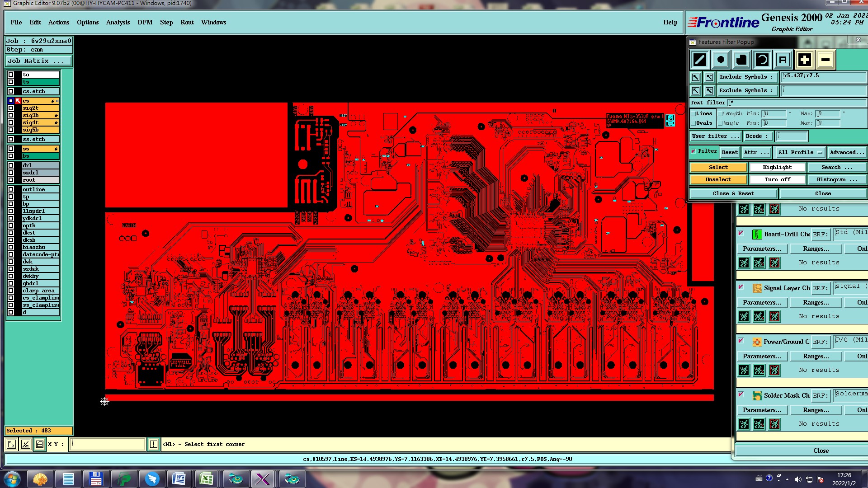Open the Job Matrix panel
868x488 pixels.
pos(38,61)
